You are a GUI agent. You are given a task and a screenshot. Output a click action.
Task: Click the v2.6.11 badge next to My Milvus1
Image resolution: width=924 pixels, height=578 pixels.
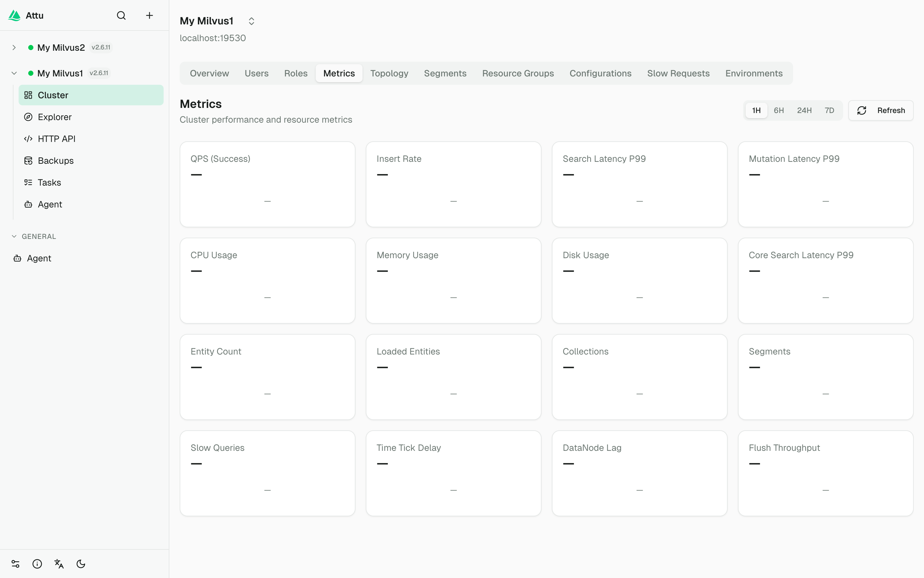[99, 73]
